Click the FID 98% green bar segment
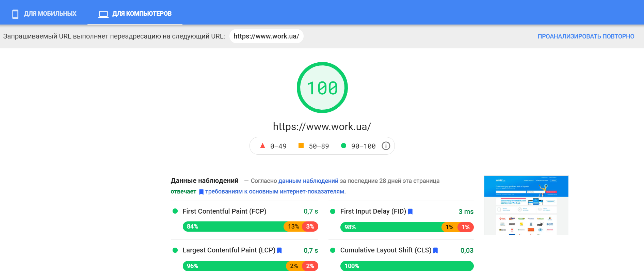The height and width of the screenshot is (280, 644). (x=391, y=227)
